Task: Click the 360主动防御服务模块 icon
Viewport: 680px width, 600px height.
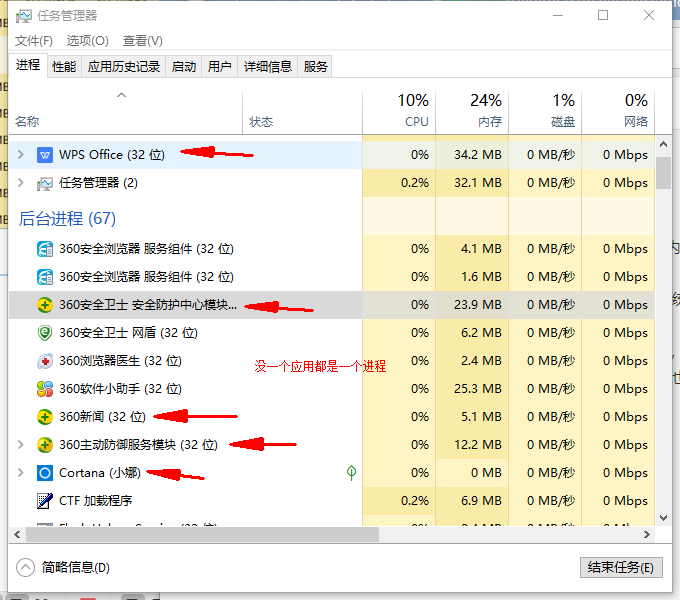Action: coord(45,445)
